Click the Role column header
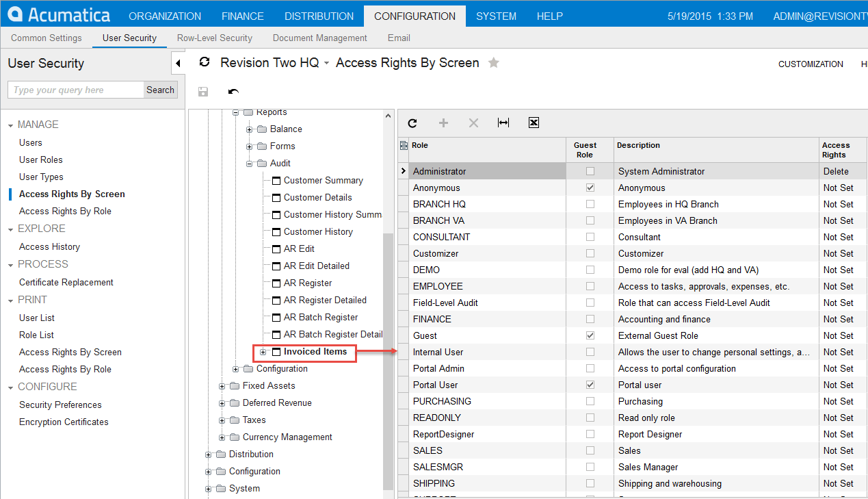 (x=487, y=150)
